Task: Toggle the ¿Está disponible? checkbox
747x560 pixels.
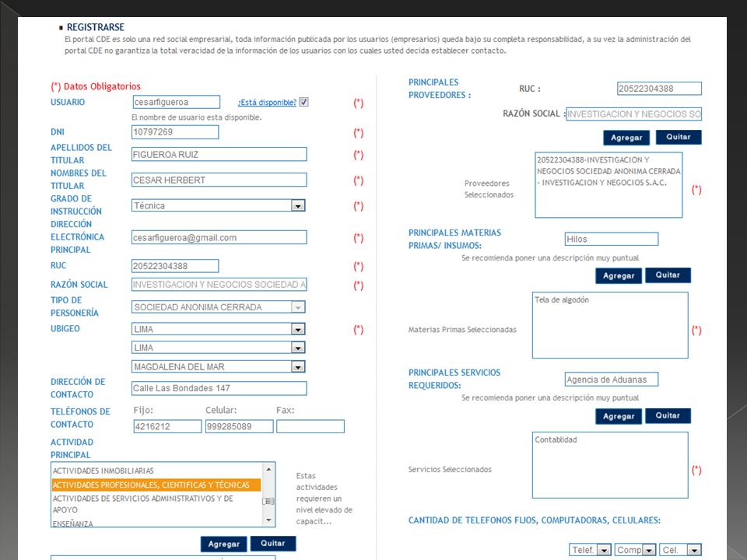Action: click(303, 102)
